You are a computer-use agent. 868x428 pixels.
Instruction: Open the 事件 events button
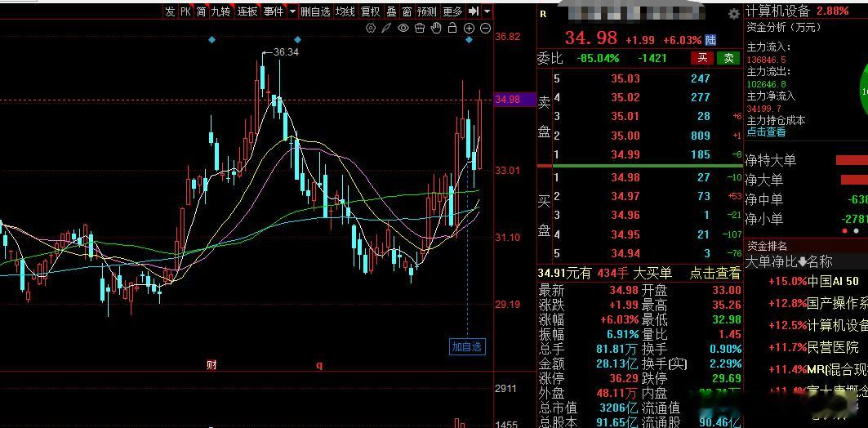coord(274,11)
